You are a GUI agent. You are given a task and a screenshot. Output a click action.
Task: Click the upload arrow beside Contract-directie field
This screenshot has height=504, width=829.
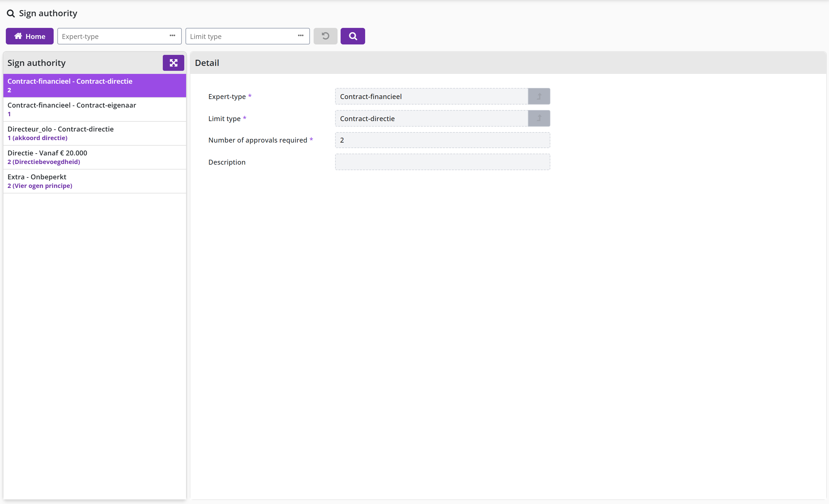[539, 118]
